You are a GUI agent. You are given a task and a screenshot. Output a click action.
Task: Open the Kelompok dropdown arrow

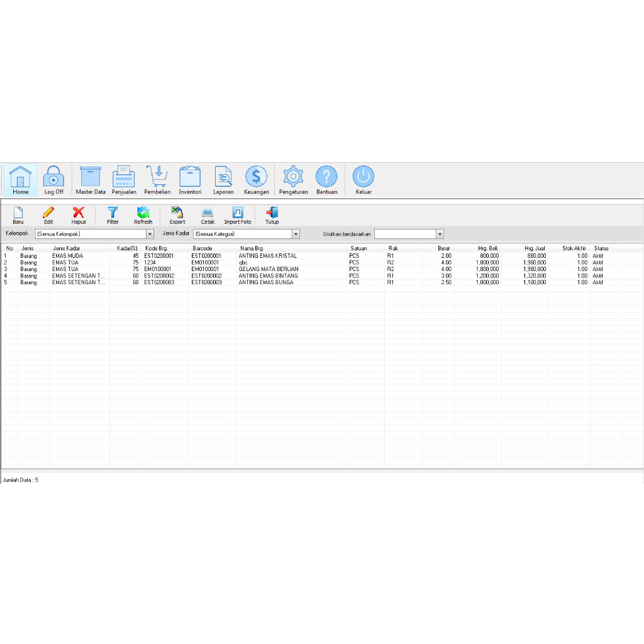[150, 234]
